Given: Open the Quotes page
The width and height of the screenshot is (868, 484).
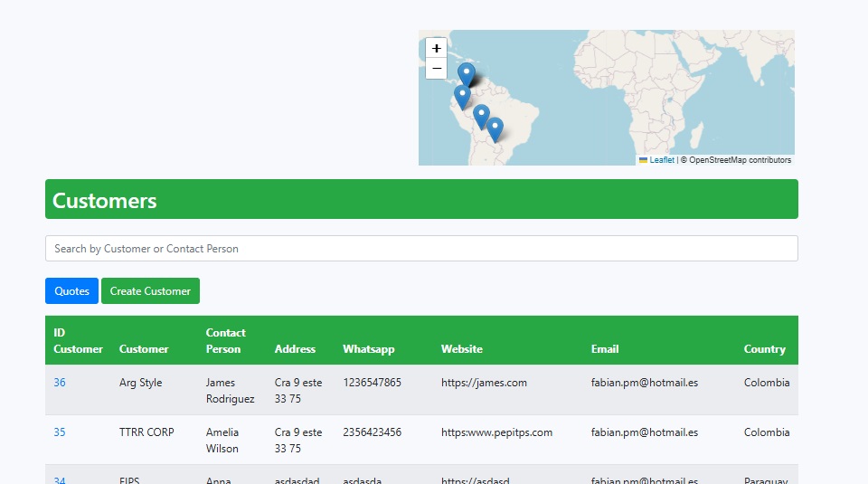Looking at the screenshot, I should click(x=71, y=291).
